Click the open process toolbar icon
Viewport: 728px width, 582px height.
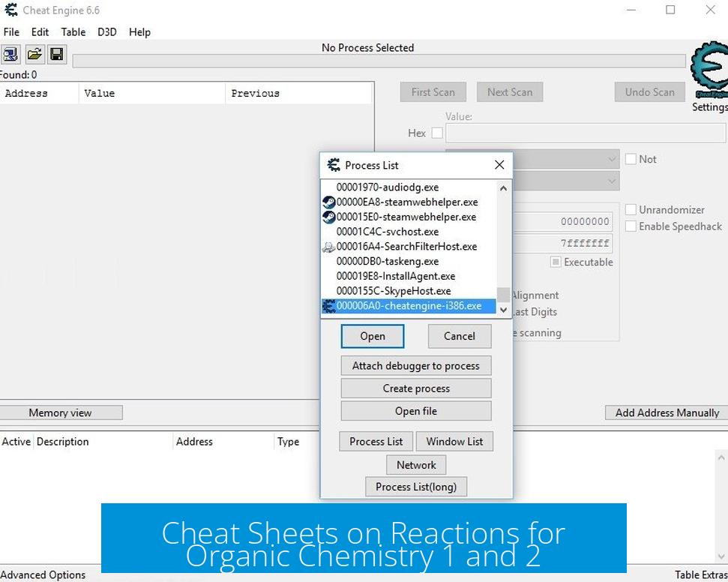coord(10,54)
